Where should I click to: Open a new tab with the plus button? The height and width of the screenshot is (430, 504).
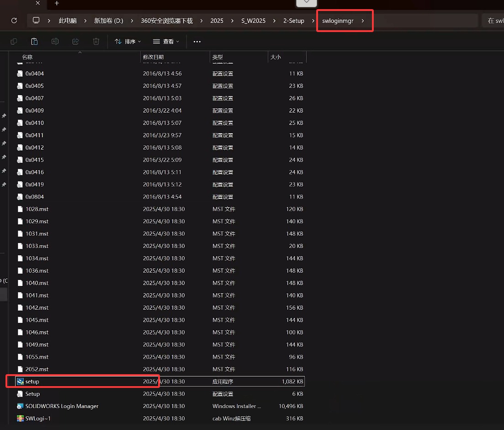pos(57,4)
